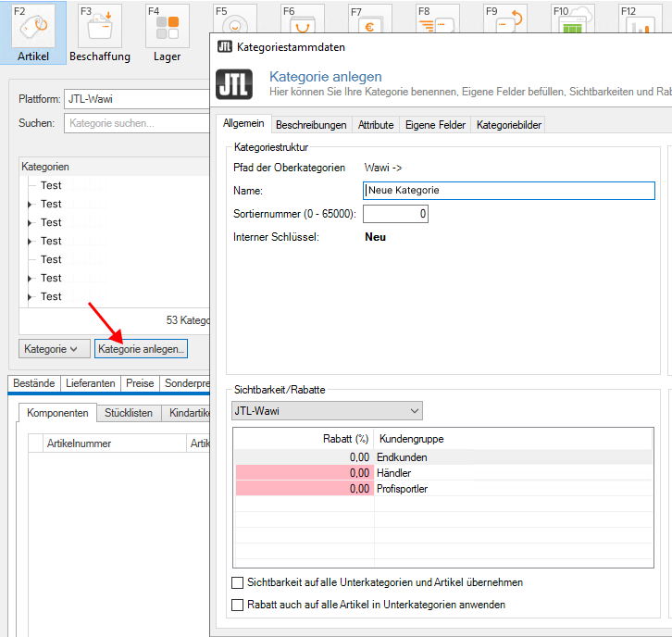Click the 0,00 Rabatt cell for Profisportler
672x637 pixels.
[305, 489]
